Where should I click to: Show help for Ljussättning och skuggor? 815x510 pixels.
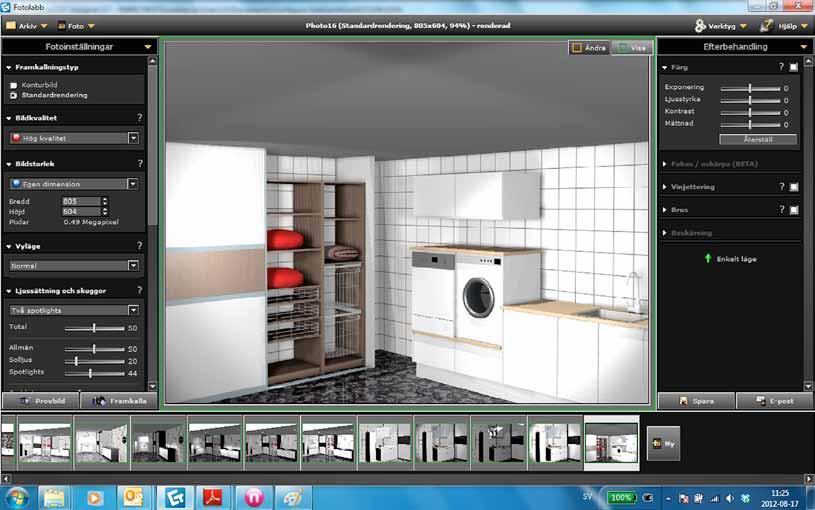coord(139,291)
